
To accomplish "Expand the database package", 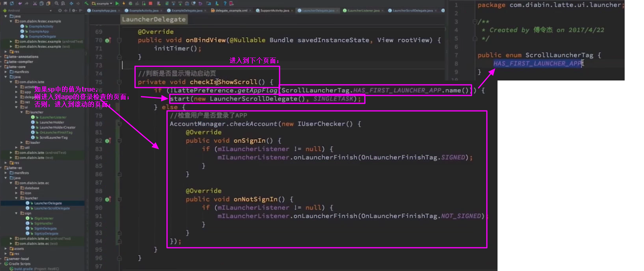I will point(17,188).
